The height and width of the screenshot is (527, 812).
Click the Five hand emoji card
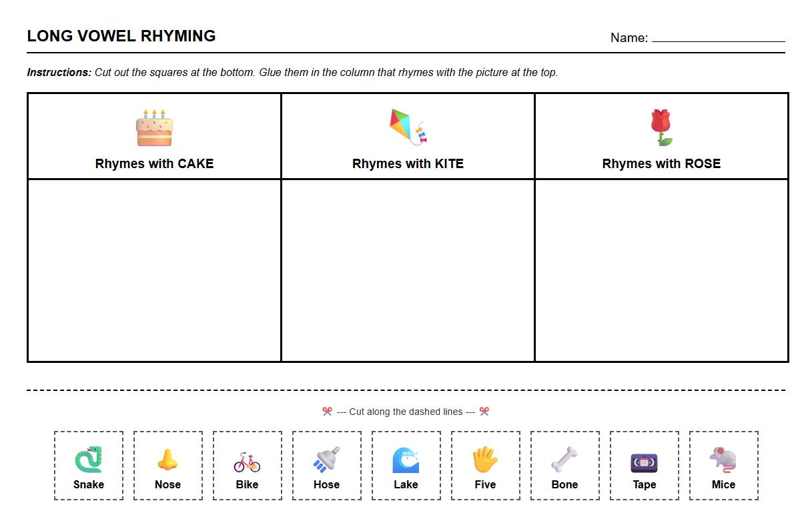point(485,459)
